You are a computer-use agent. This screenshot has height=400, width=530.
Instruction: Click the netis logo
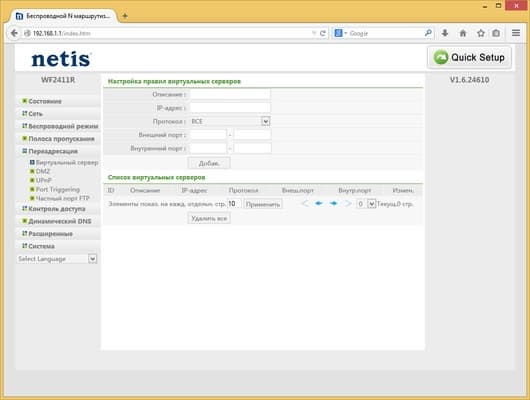(x=61, y=59)
